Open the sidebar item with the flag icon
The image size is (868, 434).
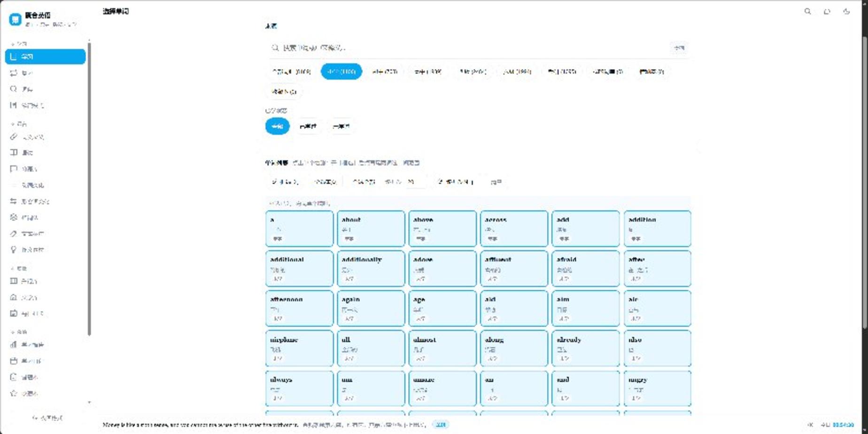tap(45, 169)
